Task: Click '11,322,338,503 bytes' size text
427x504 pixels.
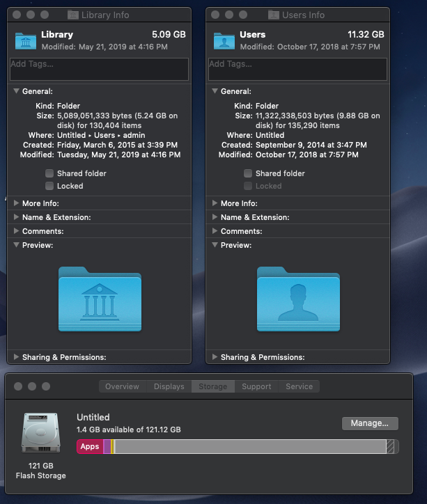Action: click(295, 116)
